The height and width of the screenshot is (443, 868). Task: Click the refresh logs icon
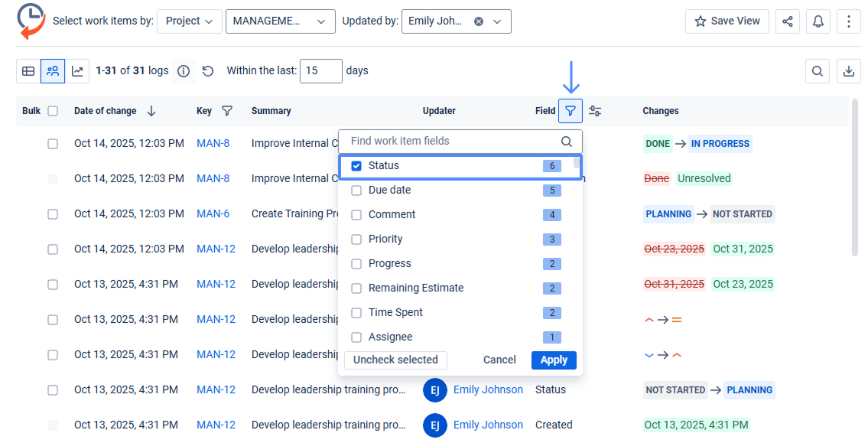tap(208, 71)
